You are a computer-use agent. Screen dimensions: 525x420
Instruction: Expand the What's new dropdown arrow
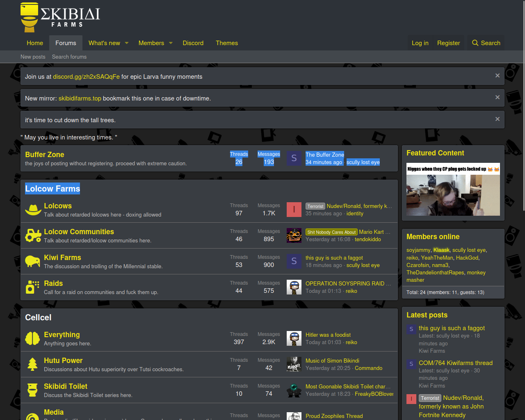click(x=127, y=43)
